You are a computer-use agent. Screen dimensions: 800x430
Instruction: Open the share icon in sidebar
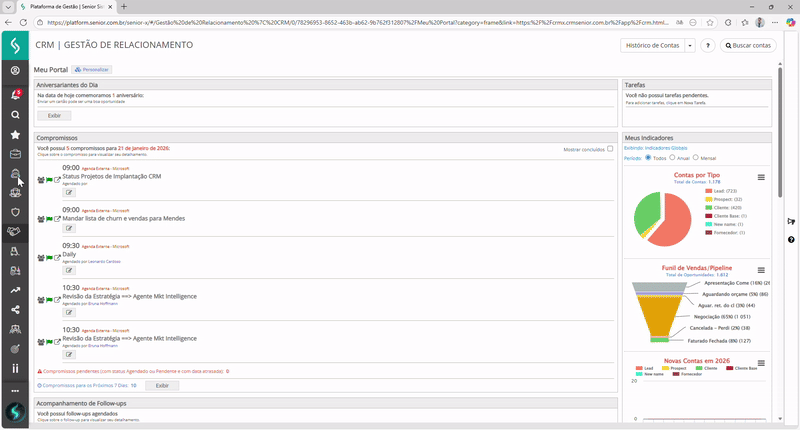tap(15, 309)
